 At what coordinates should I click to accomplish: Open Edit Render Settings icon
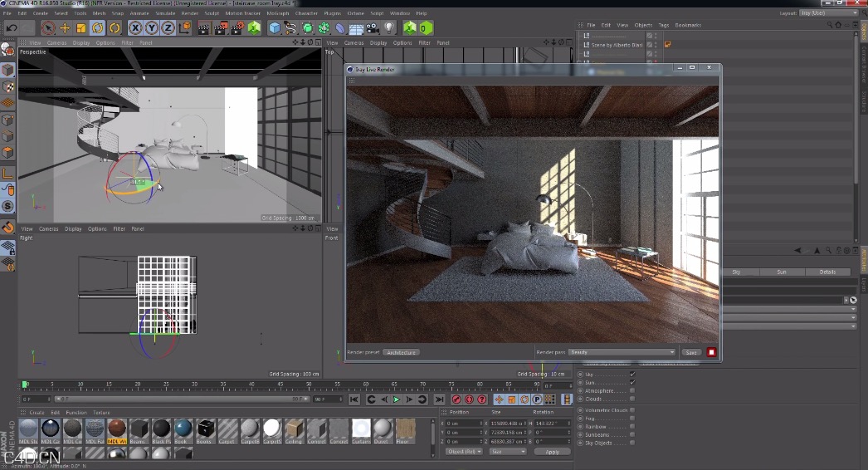pos(237,27)
